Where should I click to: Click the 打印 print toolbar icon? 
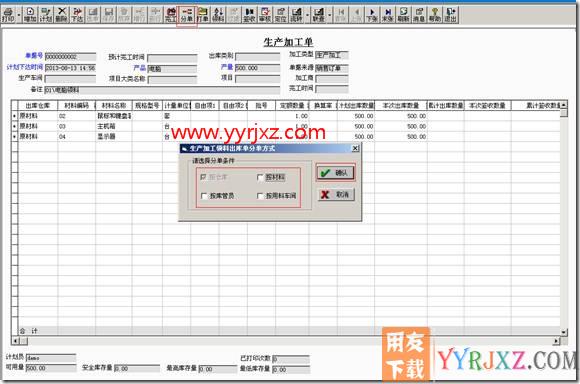coord(8,15)
